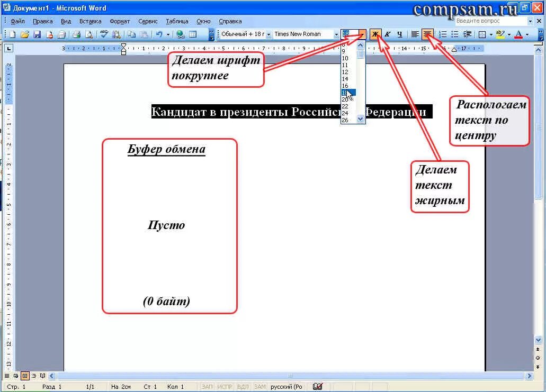Click the Select Browse Object button
The height and width of the screenshot is (392, 546).
[538, 358]
